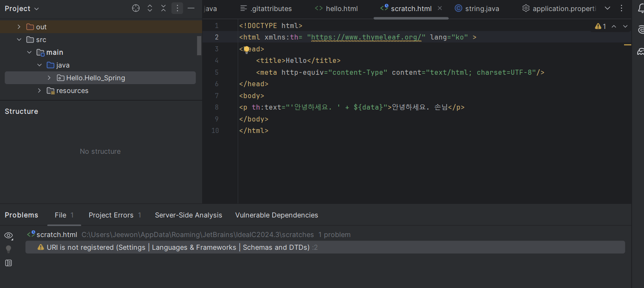Click Select Opened File crosshair icon
This screenshot has height=288, width=644.
136,8
